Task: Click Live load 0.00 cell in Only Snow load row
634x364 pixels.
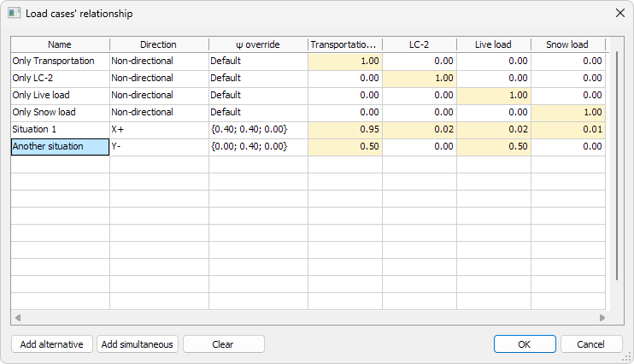Action: pos(494,112)
